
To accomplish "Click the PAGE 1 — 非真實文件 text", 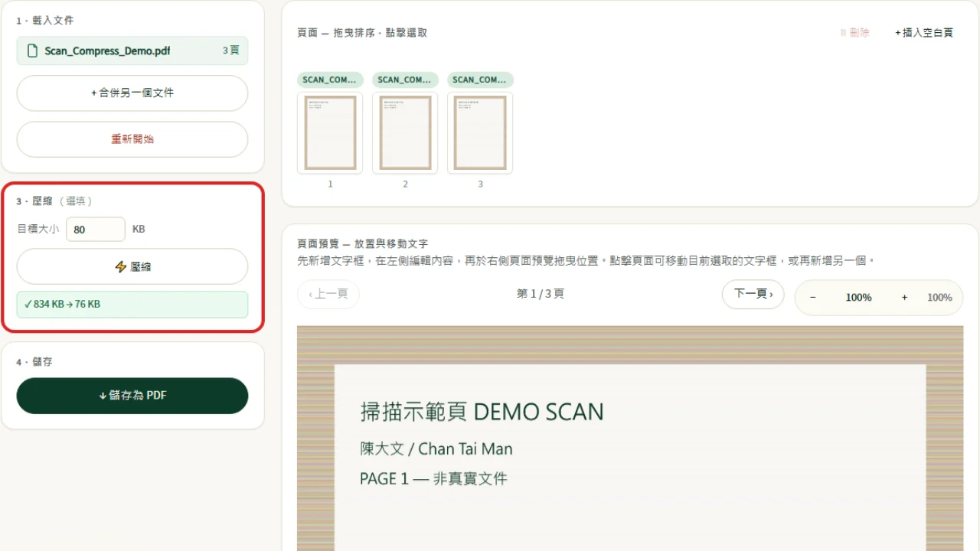I will (433, 479).
